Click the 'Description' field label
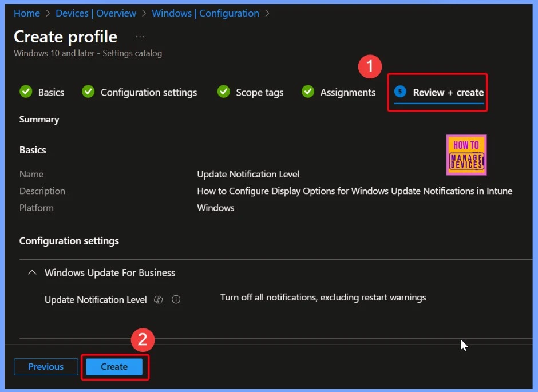The image size is (538, 392). point(42,191)
